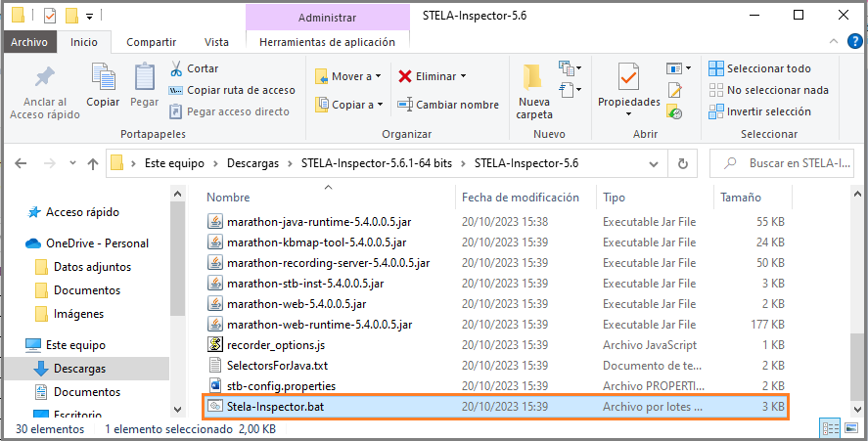Open Copiar a dropdown
Image resolution: width=868 pixels, height=441 pixels.
tap(349, 105)
